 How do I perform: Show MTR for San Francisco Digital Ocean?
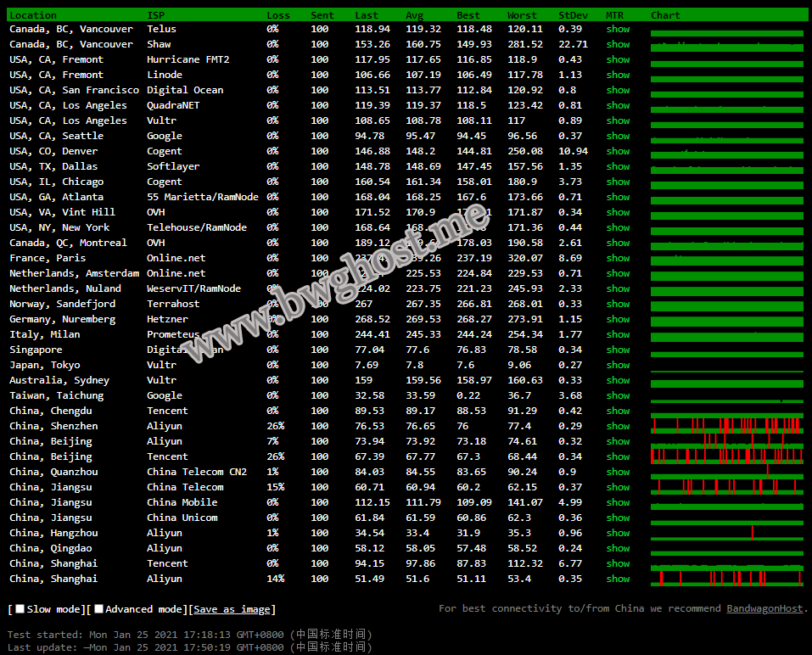(x=619, y=90)
